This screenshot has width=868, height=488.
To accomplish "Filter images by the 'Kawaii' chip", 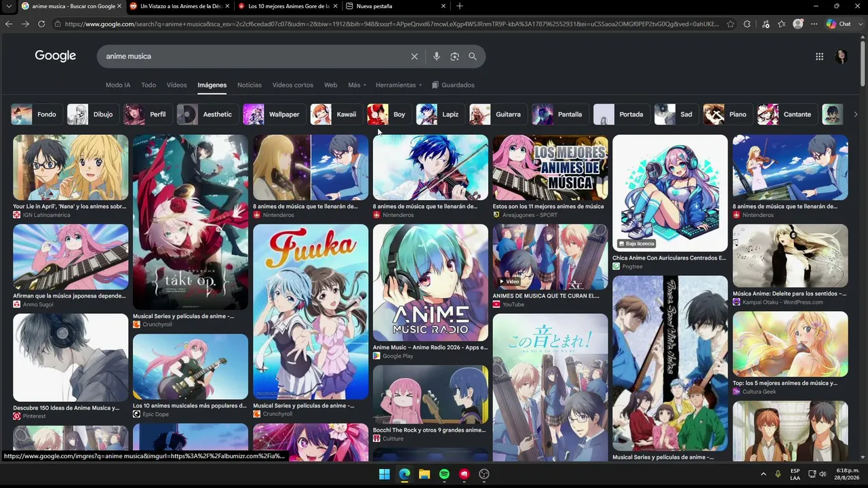I will point(336,115).
